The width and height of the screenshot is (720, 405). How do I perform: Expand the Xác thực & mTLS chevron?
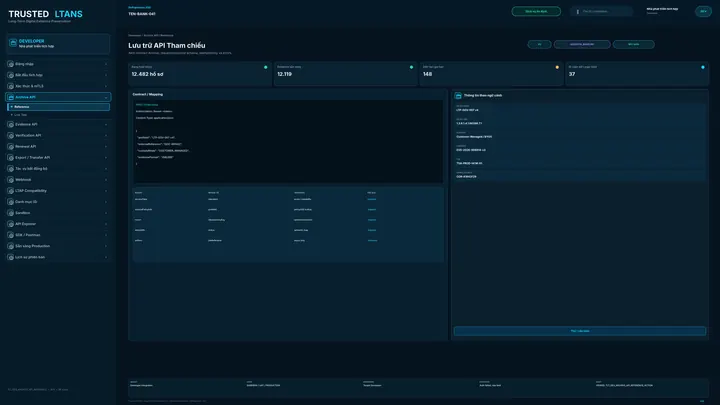pyautogui.click(x=106, y=86)
